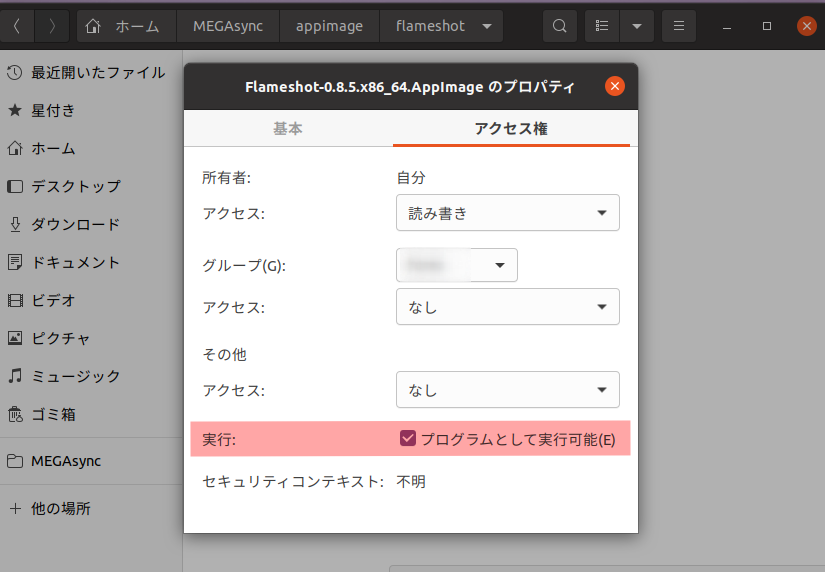Open the その他 access dropdown set to なし
This screenshot has height=572, width=825.
click(508, 390)
